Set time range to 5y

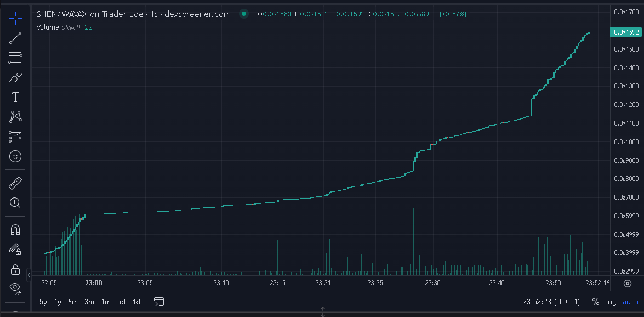[43, 302]
